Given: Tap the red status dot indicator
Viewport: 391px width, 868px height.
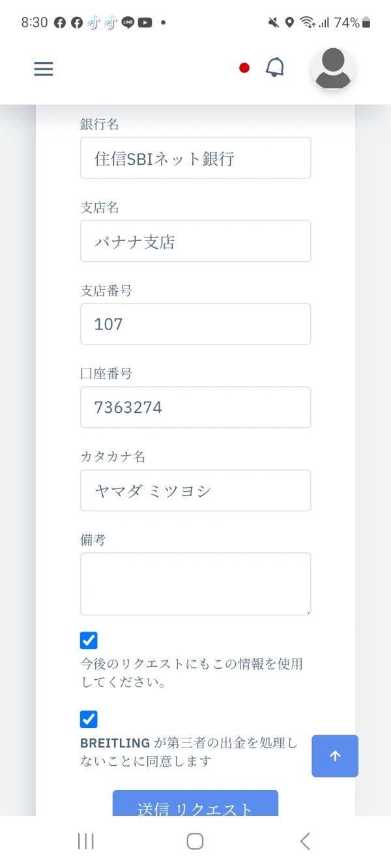Looking at the screenshot, I should pos(244,68).
